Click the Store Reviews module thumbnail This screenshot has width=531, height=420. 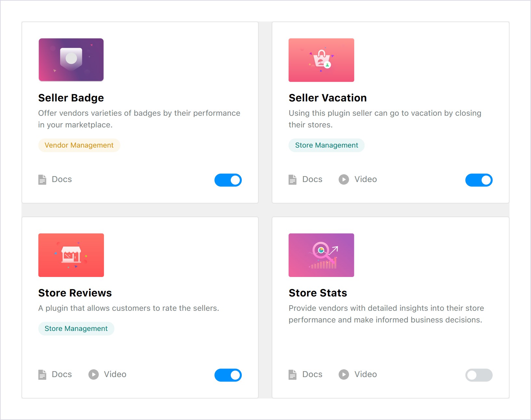[71, 255]
